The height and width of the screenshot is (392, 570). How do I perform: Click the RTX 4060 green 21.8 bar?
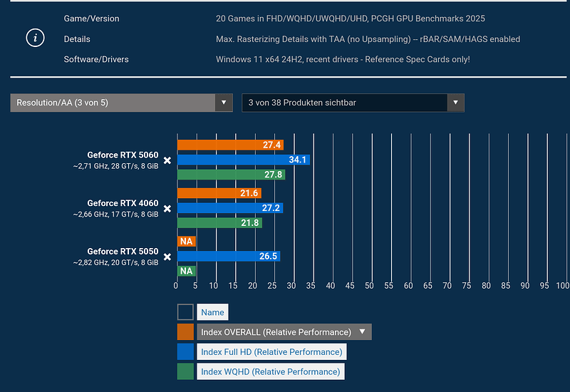click(x=217, y=223)
